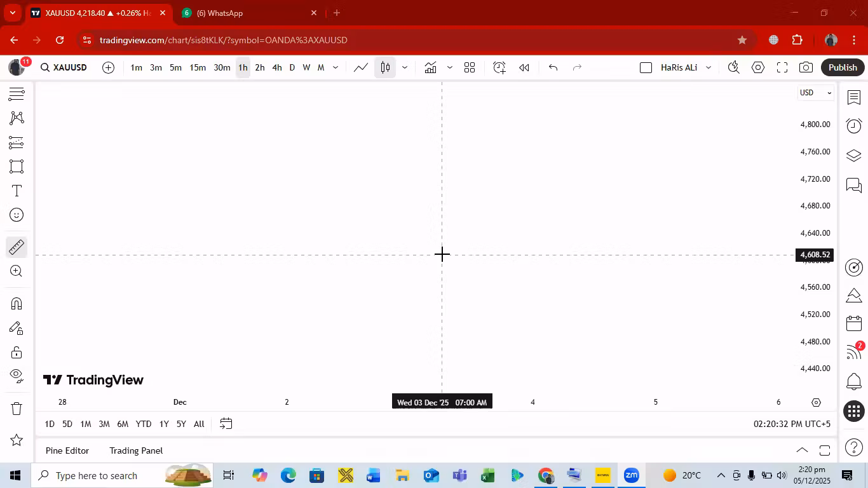This screenshot has width=868, height=488.
Task: Open the Alerts clock panel
Action: 854,126
